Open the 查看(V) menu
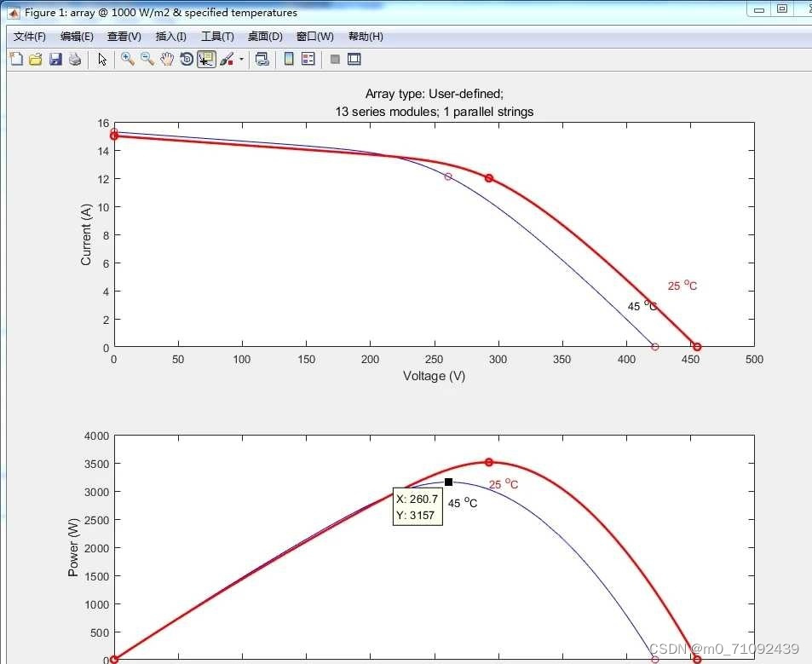The height and width of the screenshot is (664, 812). coord(124,37)
